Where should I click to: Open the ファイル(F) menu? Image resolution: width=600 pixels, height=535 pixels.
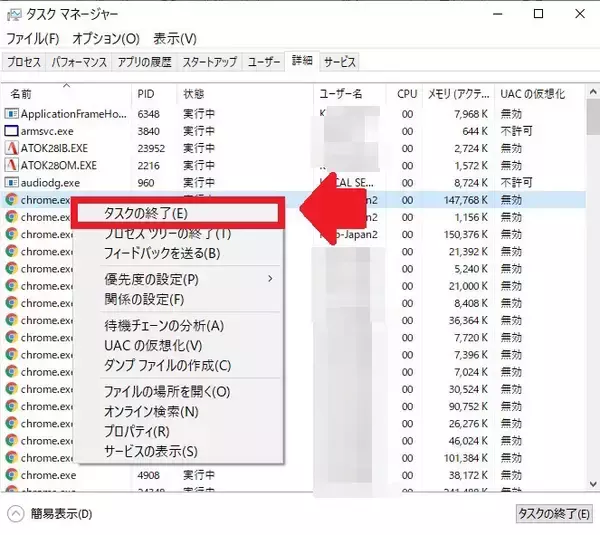33,38
